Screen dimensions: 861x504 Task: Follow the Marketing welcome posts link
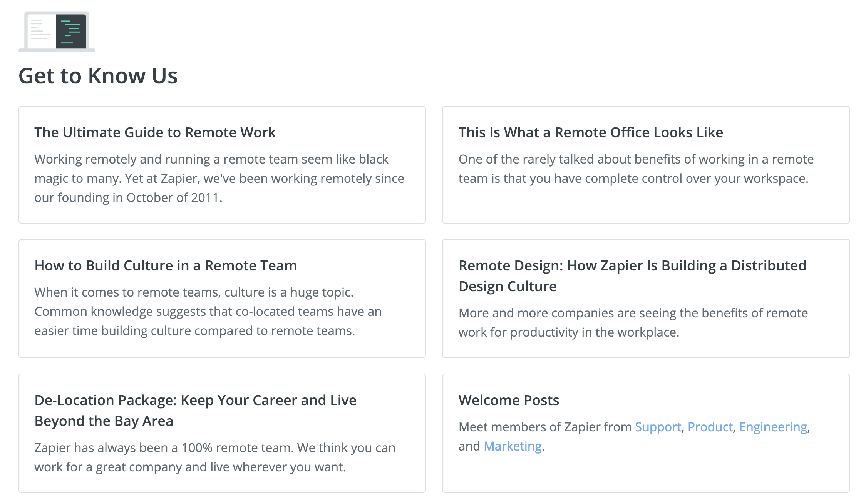tap(513, 446)
